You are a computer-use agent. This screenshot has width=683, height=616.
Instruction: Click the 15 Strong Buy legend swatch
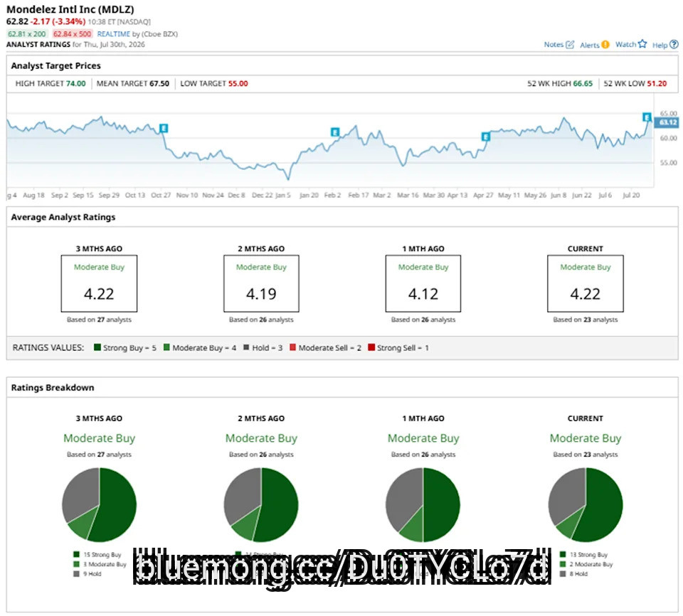pos(76,555)
